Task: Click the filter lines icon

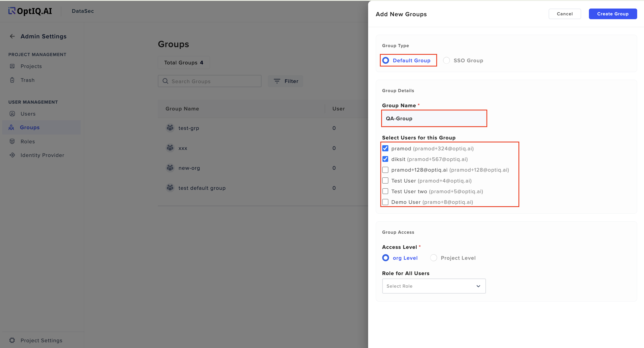Action: pos(277,81)
